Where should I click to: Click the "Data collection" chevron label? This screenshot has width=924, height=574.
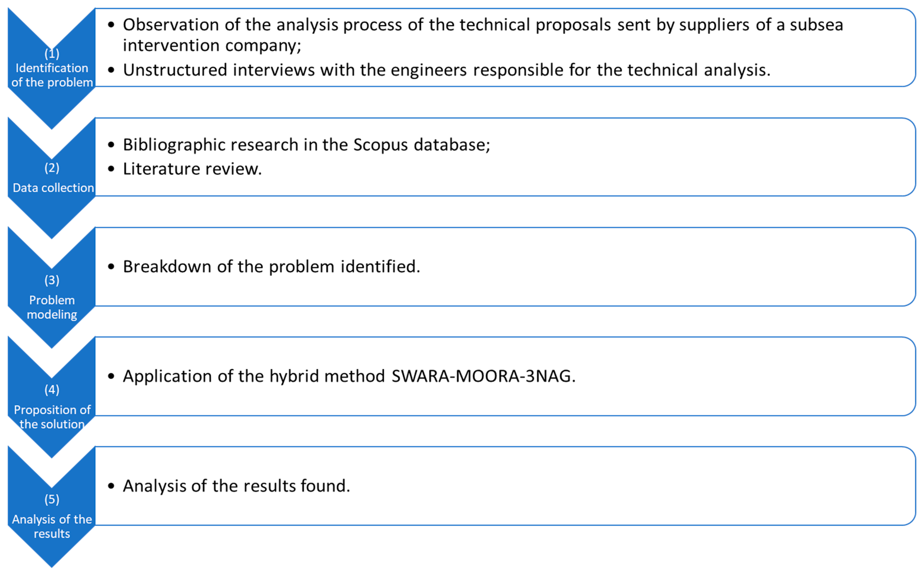(53, 188)
